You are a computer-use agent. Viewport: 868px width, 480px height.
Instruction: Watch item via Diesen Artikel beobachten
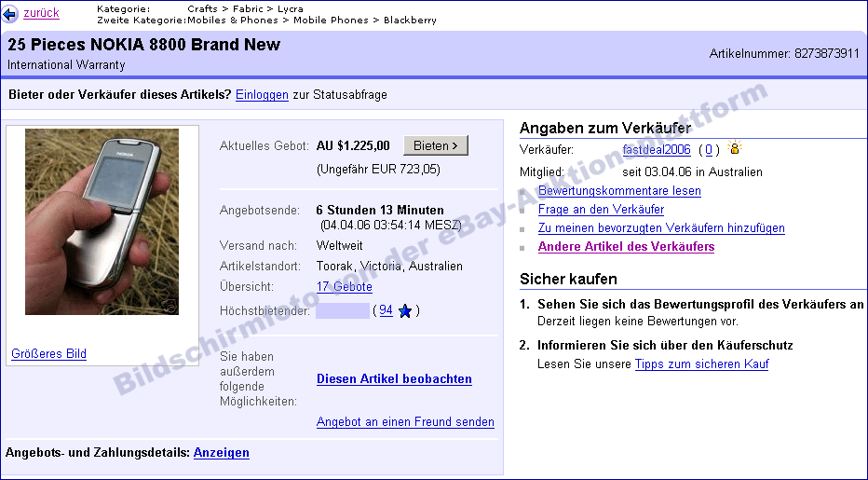pos(394,379)
